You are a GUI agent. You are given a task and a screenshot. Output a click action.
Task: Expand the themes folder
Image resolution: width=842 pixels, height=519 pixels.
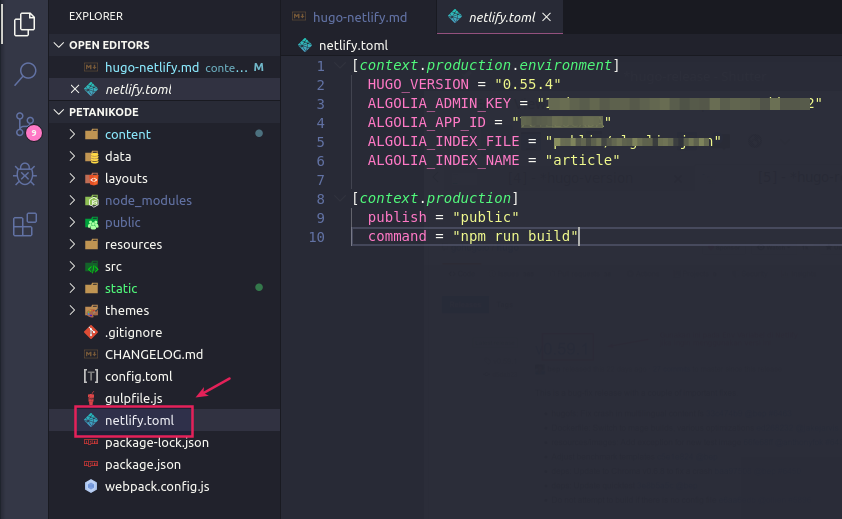[x=72, y=311]
